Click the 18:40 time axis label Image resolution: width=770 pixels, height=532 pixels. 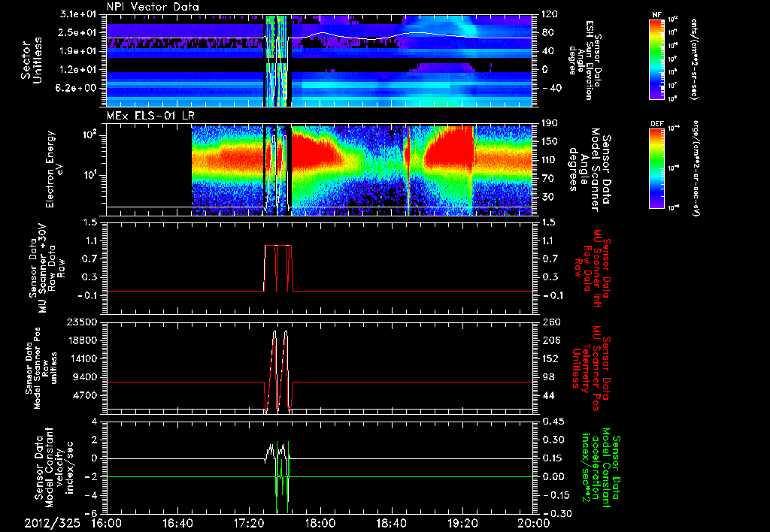391,523
